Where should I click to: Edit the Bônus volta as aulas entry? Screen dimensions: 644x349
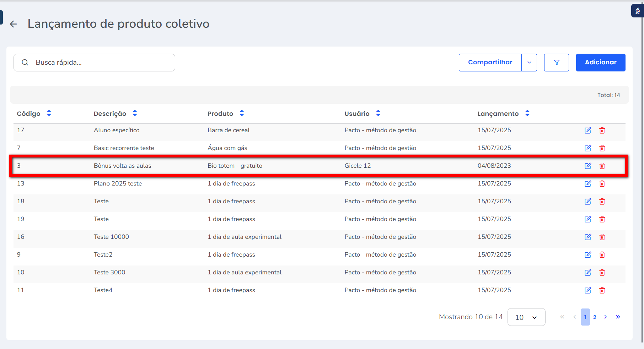point(588,166)
